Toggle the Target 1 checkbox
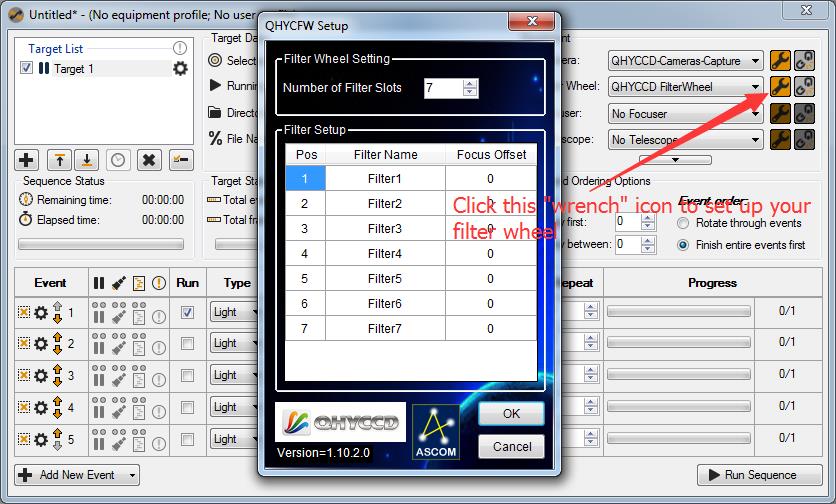This screenshot has width=836, height=504. tap(26, 68)
